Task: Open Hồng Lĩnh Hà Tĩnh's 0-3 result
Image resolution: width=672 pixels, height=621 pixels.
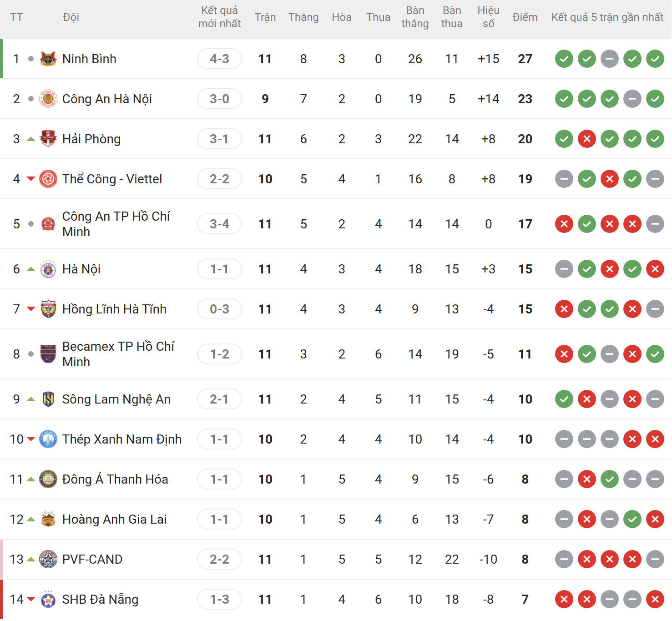Action: point(219,309)
